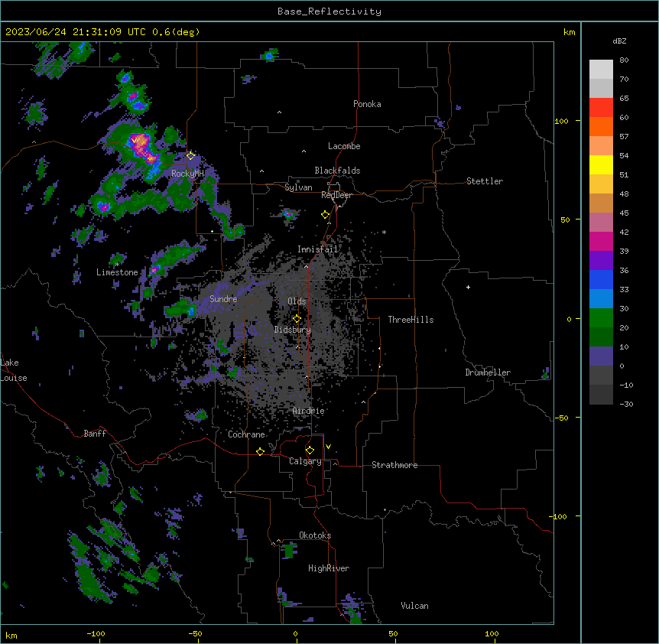Click the intense storm cell northwest of RockyMH
The image size is (659, 644).
[141, 147]
